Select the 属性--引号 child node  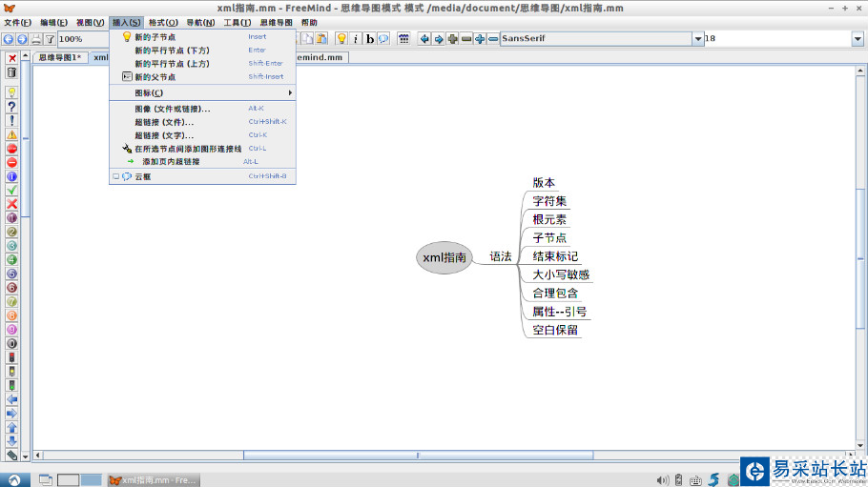click(x=560, y=312)
